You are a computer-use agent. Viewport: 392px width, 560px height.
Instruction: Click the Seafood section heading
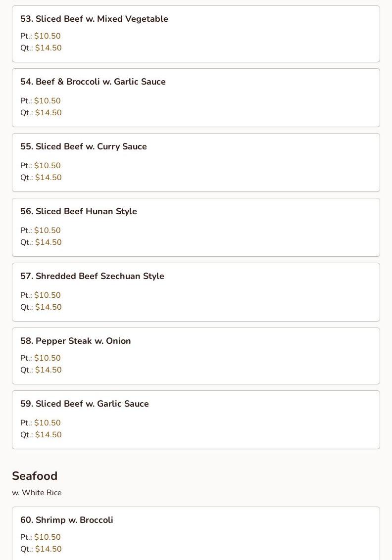click(35, 476)
